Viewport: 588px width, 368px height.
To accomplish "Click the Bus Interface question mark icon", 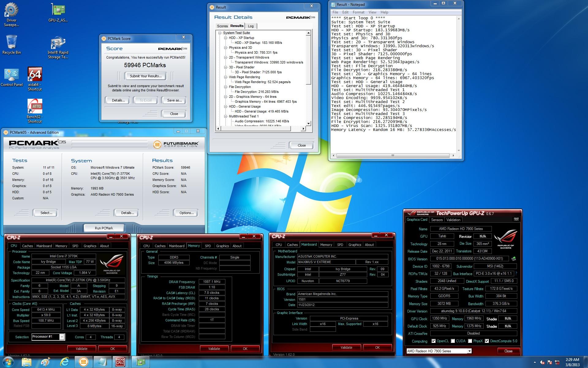I will (516, 273).
